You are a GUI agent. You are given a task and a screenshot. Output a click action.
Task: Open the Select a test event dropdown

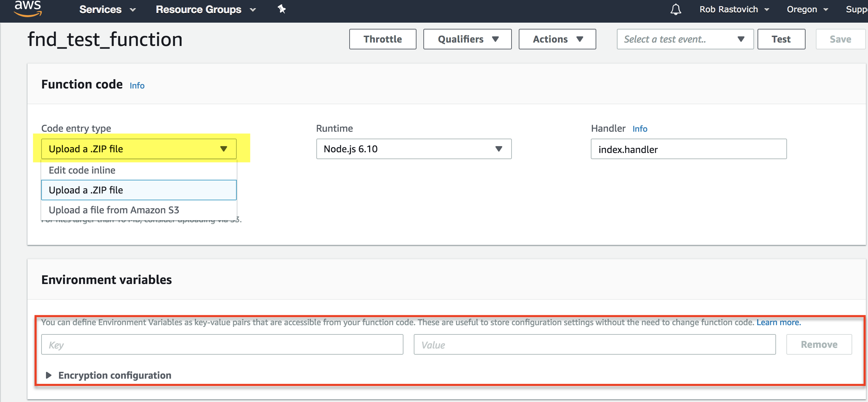[685, 39]
